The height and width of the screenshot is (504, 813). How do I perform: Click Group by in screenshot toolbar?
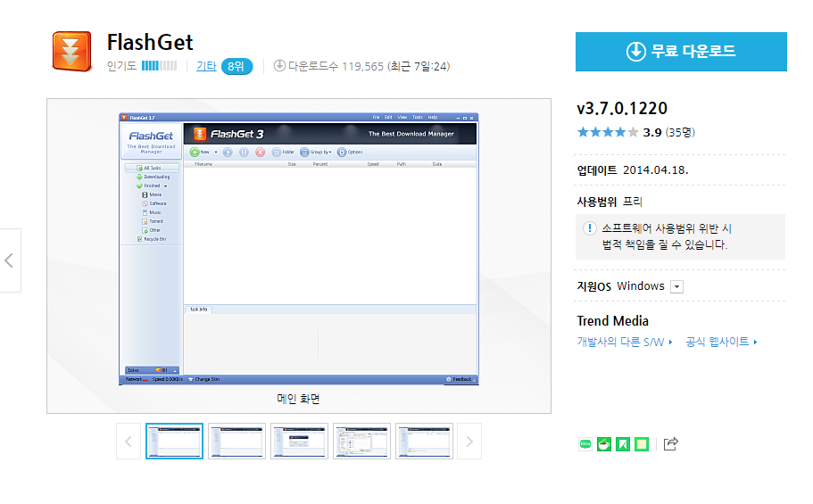316,152
